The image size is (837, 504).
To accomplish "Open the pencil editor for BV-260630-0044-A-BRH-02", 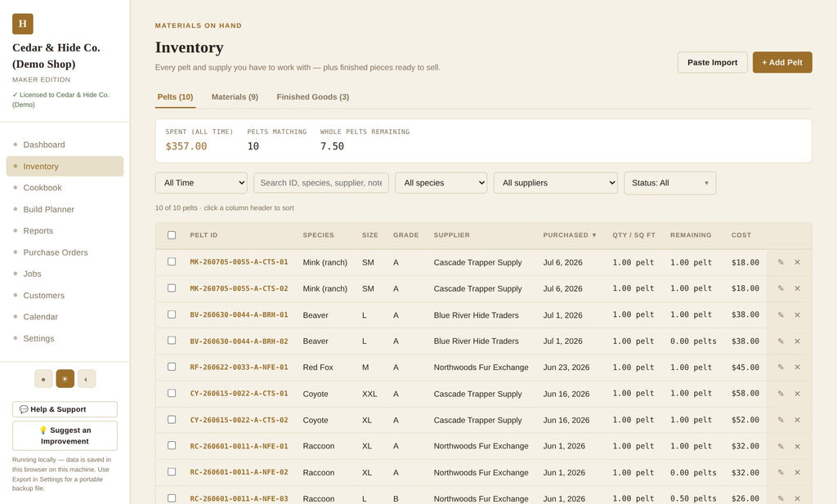I will pos(781,341).
